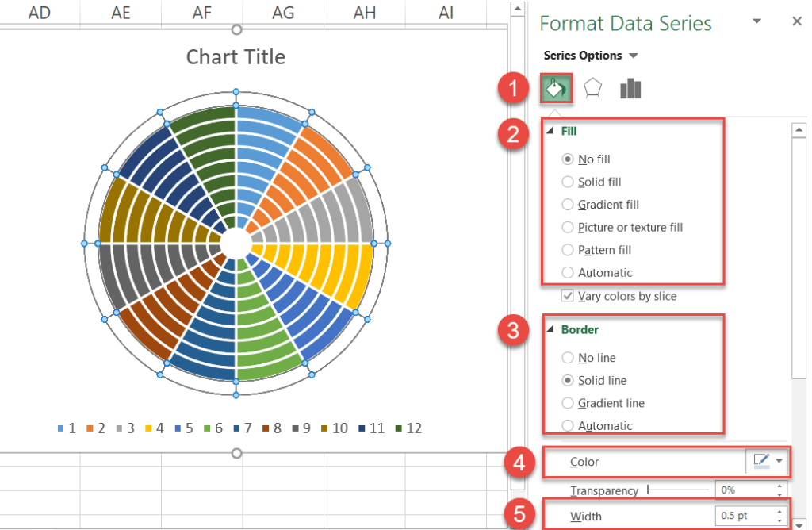812x530 pixels.
Task: Select the No fill option
Action: pos(568,159)
